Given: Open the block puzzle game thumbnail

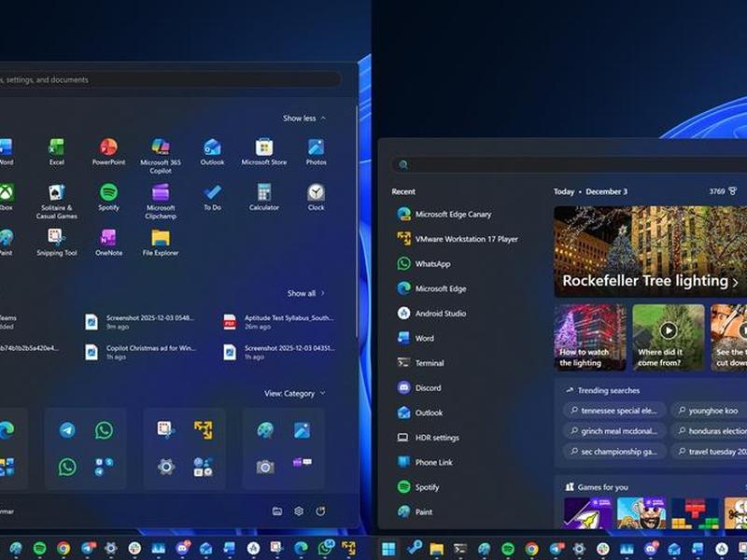Looking at the screenshot, I should [696, 513].
